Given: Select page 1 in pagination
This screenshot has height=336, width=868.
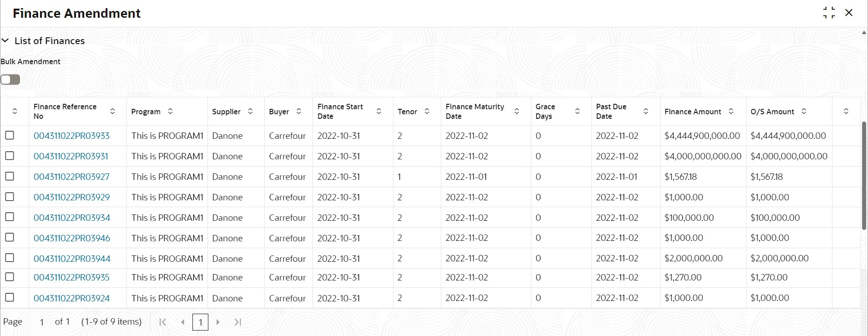Looking at the screenshot, I should point(200,322).
